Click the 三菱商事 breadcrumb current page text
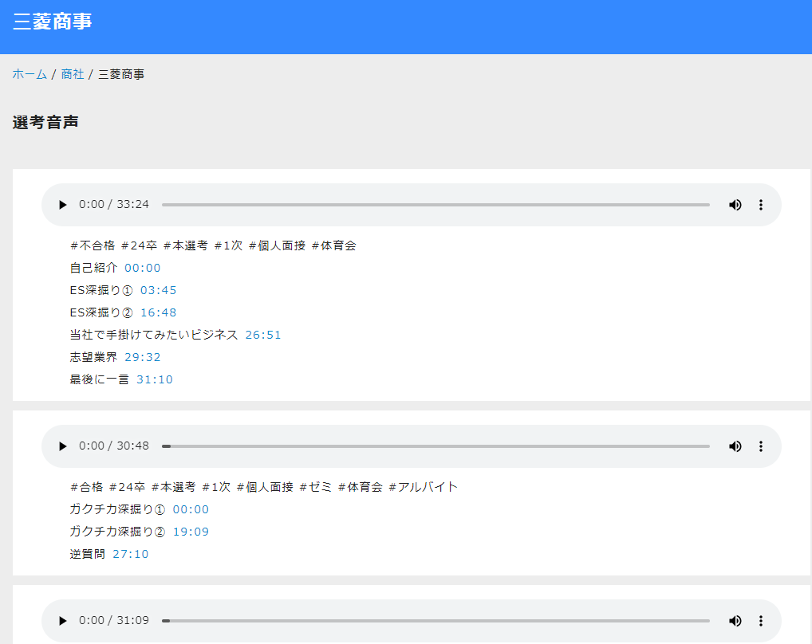Image resolution: width=812 pixels, height=644 pixels. click(121, 74)
